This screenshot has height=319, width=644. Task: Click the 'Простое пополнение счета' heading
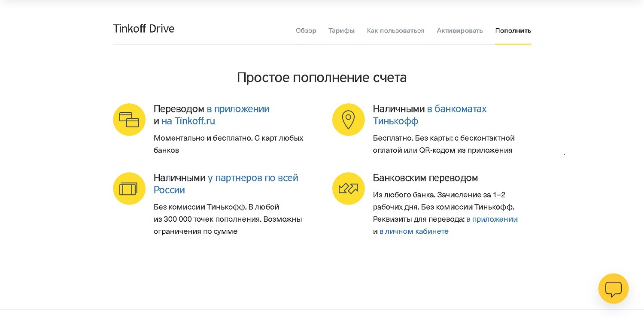pos(322,78)
